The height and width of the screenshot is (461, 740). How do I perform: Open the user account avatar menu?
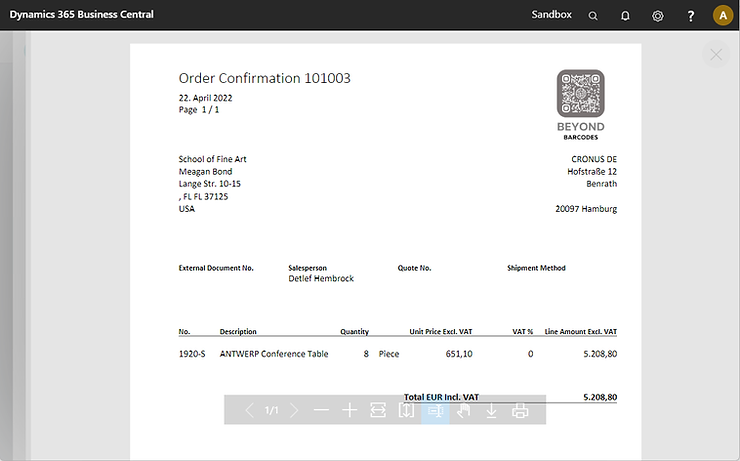(x=722, y=16)
